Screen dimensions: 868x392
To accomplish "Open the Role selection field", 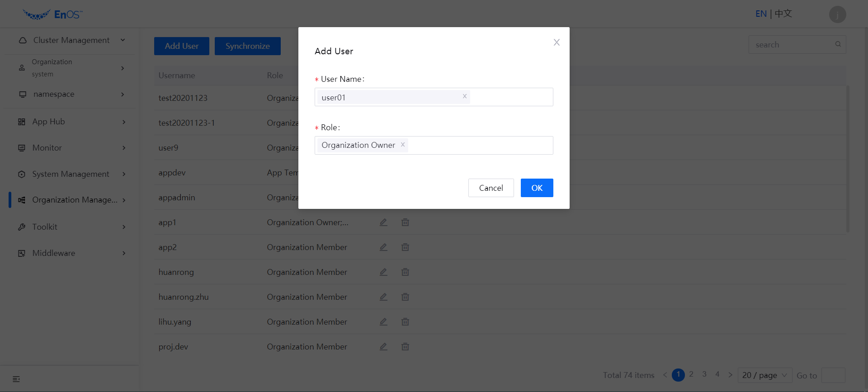I will tap(479, 146).
